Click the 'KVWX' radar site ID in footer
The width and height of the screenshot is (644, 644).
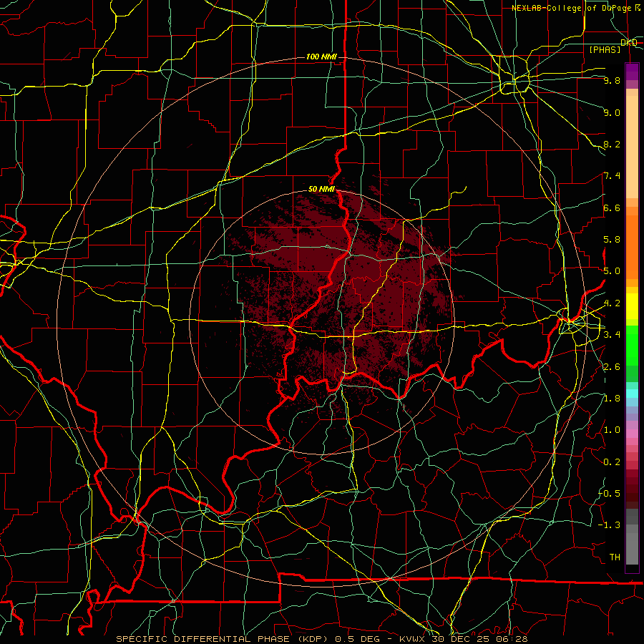[413, 639]
